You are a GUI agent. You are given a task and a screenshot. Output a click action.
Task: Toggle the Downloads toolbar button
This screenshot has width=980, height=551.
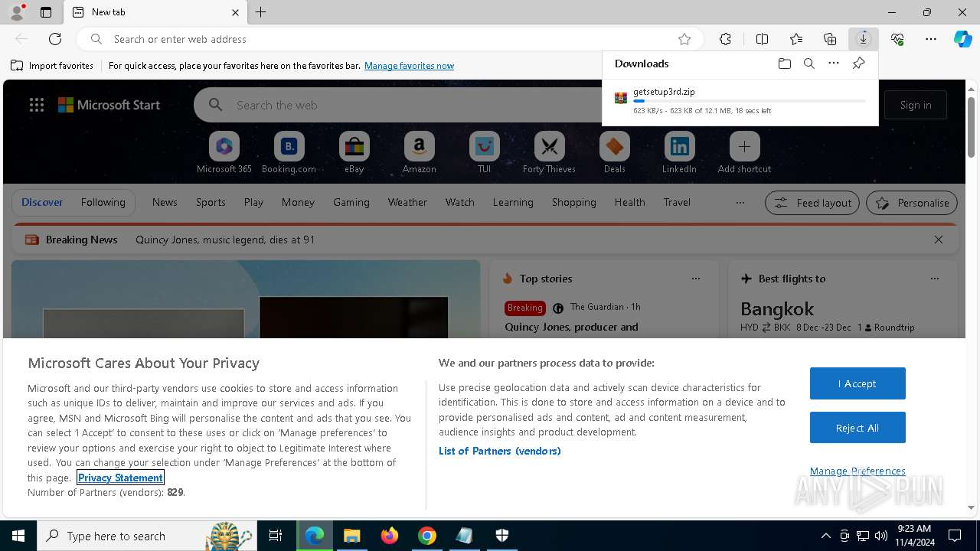864,39
